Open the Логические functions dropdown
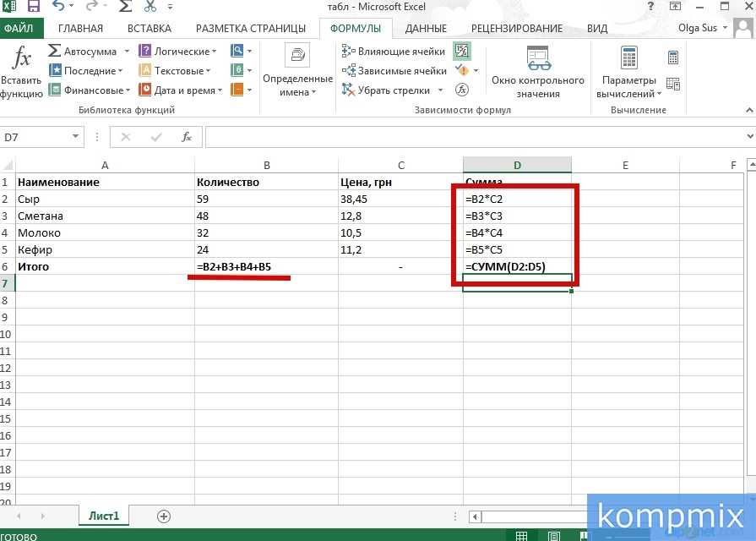This screenshot has width=756, height=541. point(177,52)
